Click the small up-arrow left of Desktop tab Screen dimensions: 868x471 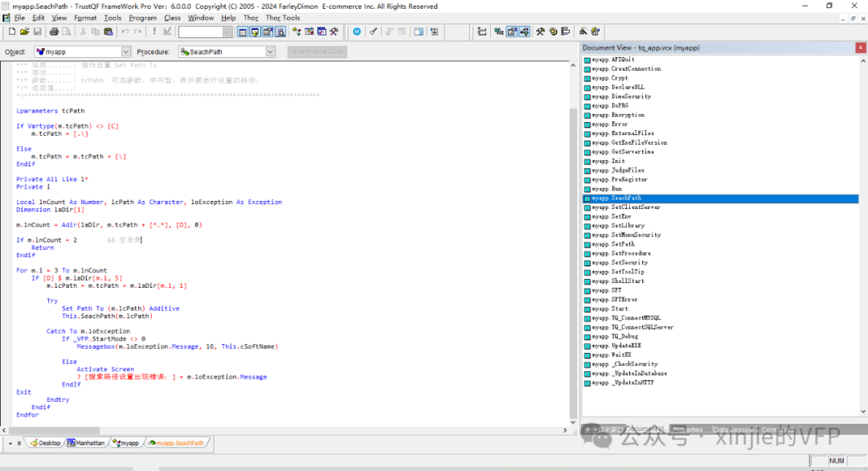pos(10,443)
